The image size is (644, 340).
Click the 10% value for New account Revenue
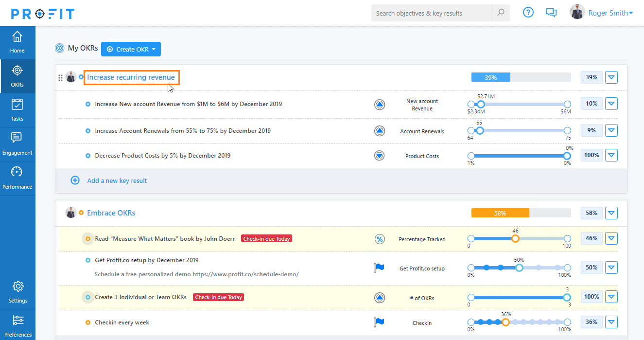pyautogui.click(x=592, y=104)
